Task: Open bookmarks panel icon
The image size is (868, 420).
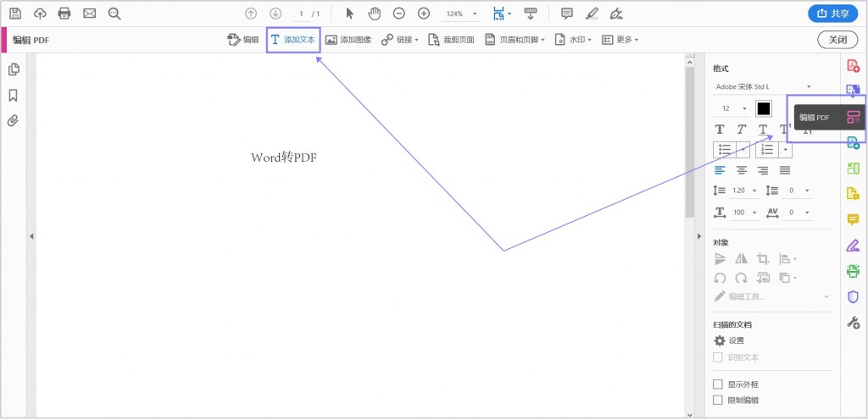Action: click(x=14, y=96)
